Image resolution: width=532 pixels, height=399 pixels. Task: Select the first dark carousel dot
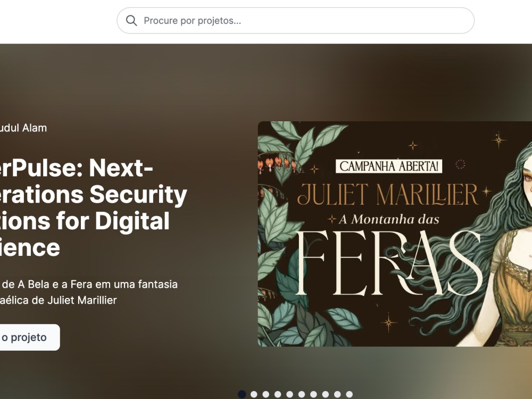coord(242,394)
